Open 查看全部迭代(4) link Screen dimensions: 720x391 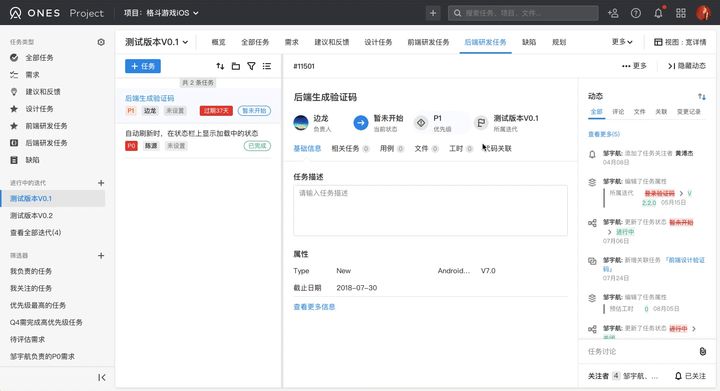pyautogui.click(x=35, y=232)
